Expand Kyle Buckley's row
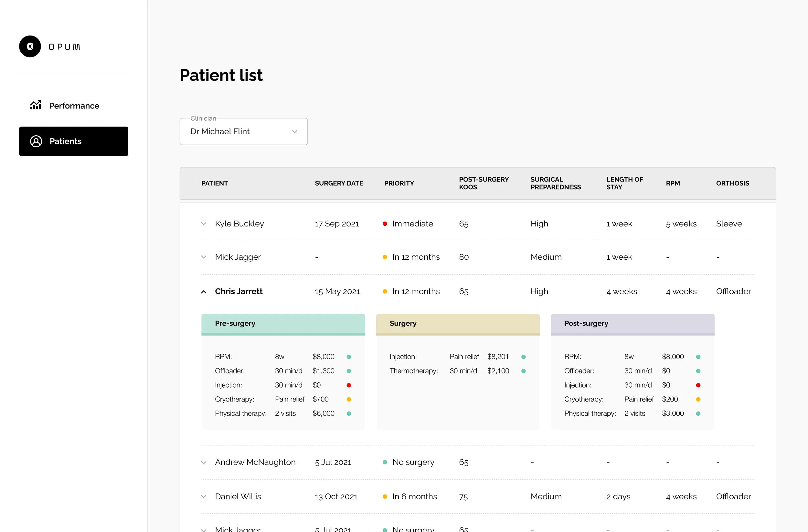Image resolution: width=808 pixels, height=532 pixels. click(x=204, y=224)
